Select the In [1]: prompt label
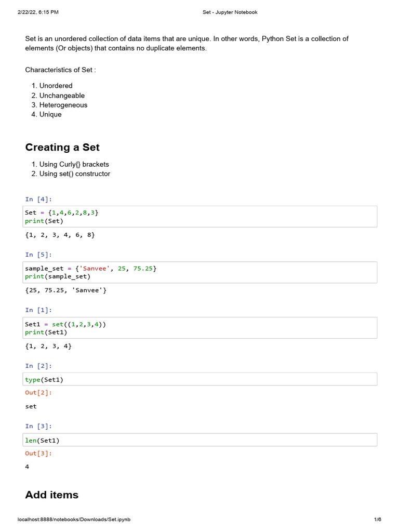399x532 pixels. point(38,310)
